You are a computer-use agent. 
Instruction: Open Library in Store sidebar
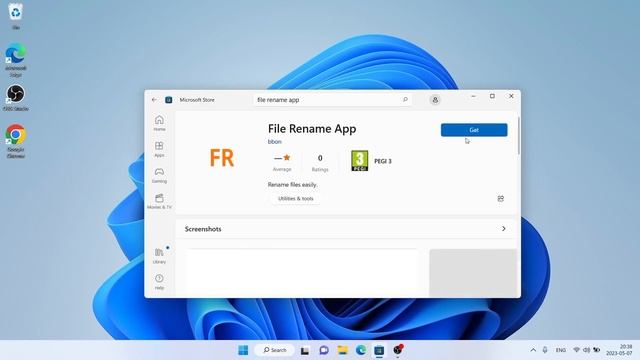[159, 256]
